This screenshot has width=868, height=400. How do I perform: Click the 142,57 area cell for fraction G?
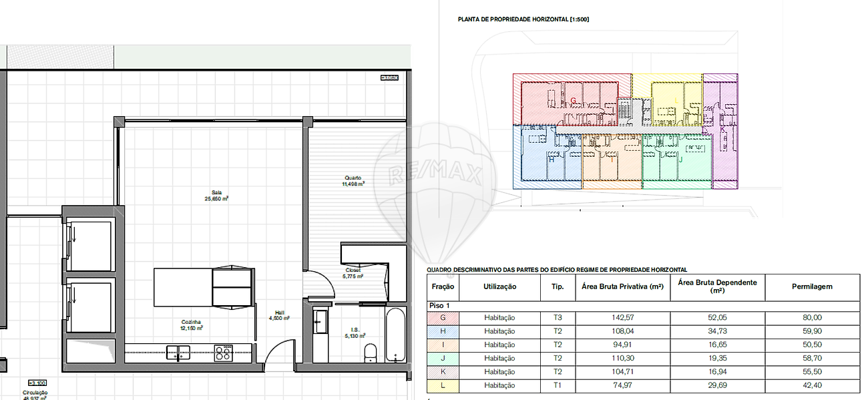pos(622,318)
